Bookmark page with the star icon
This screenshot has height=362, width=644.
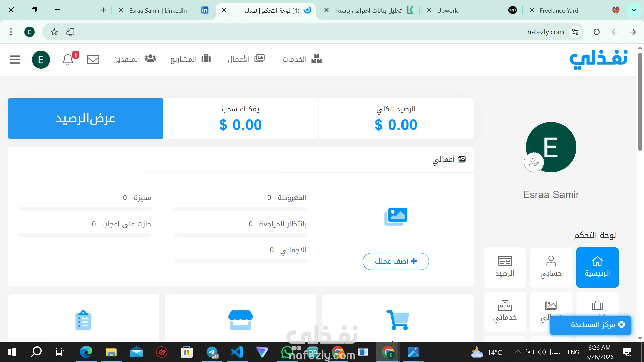click(x=54, y=32)
